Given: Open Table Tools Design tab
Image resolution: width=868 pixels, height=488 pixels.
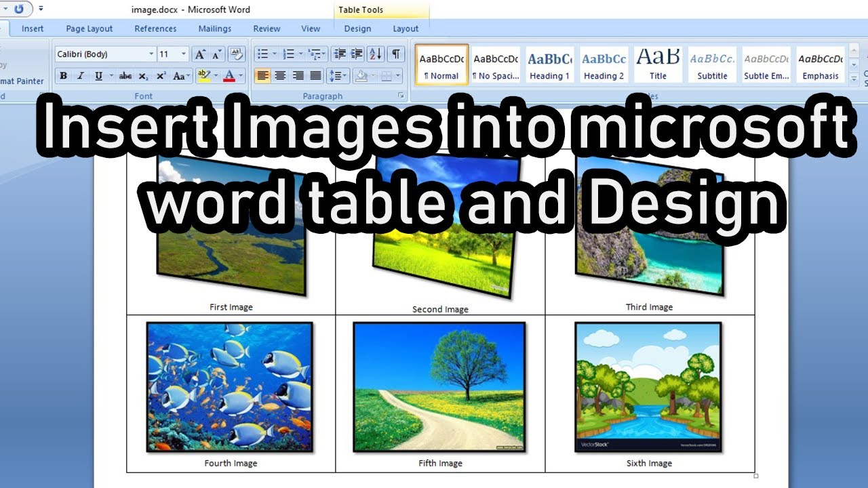Looking at the screenshot, I should (357, 28).
